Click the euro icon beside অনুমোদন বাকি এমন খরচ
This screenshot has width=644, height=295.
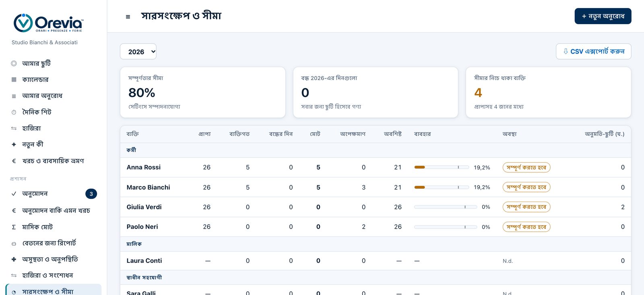(14, 210)
